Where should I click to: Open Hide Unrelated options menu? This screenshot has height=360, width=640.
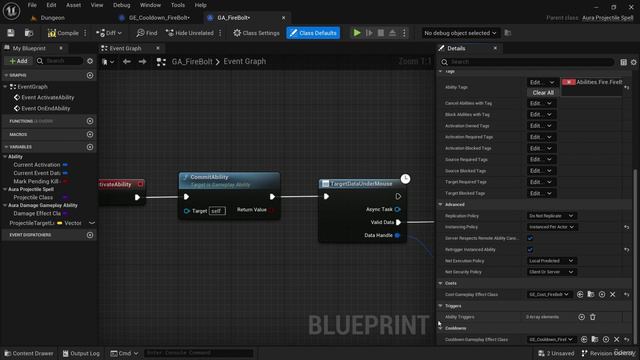220,33
